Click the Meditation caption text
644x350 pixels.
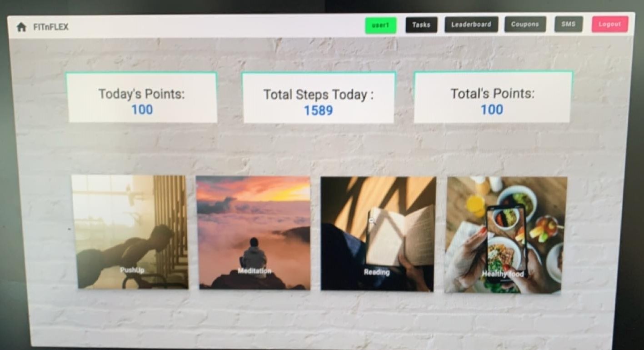coord(255,271)
